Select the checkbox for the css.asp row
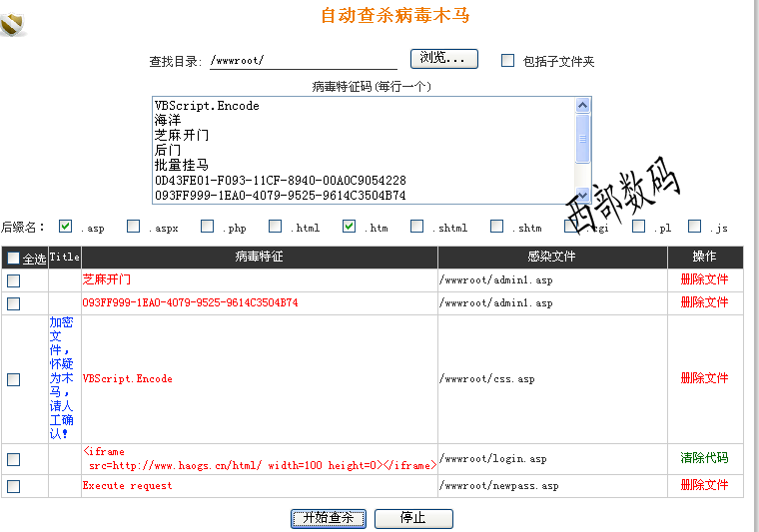Screen dimensions: 759x532 click(x=13, y=379)
